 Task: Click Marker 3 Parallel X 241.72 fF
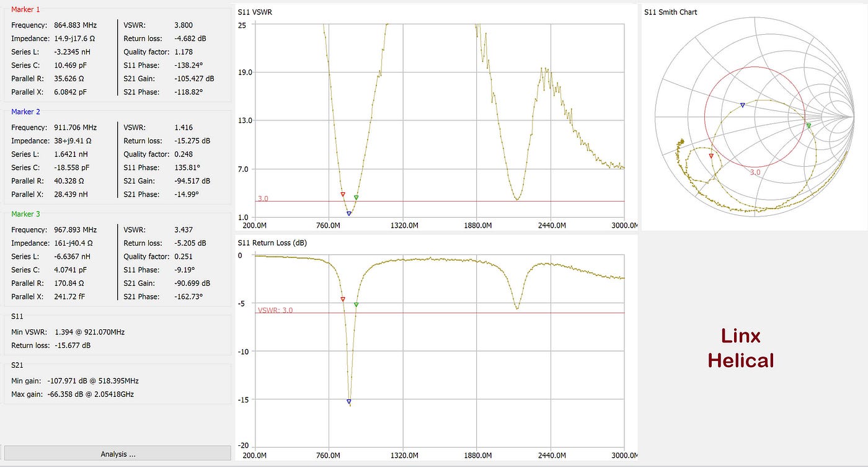coord(69,296)
